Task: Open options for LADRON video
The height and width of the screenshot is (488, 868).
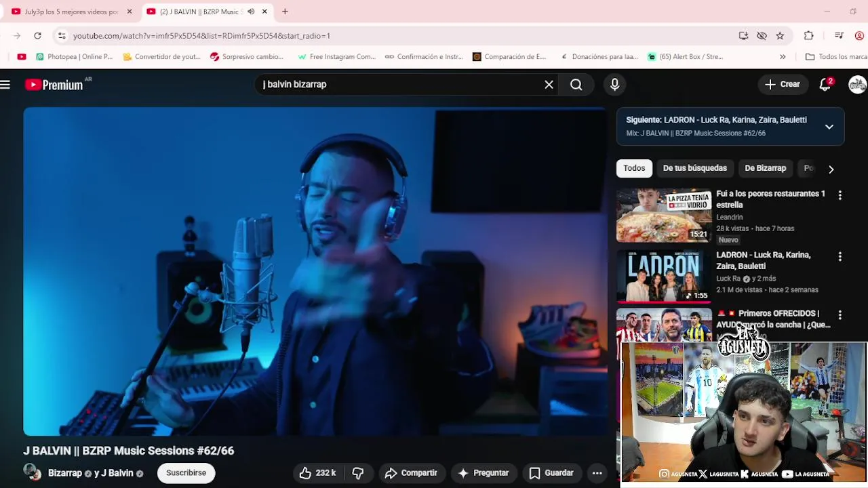Action: click(840, 257)
